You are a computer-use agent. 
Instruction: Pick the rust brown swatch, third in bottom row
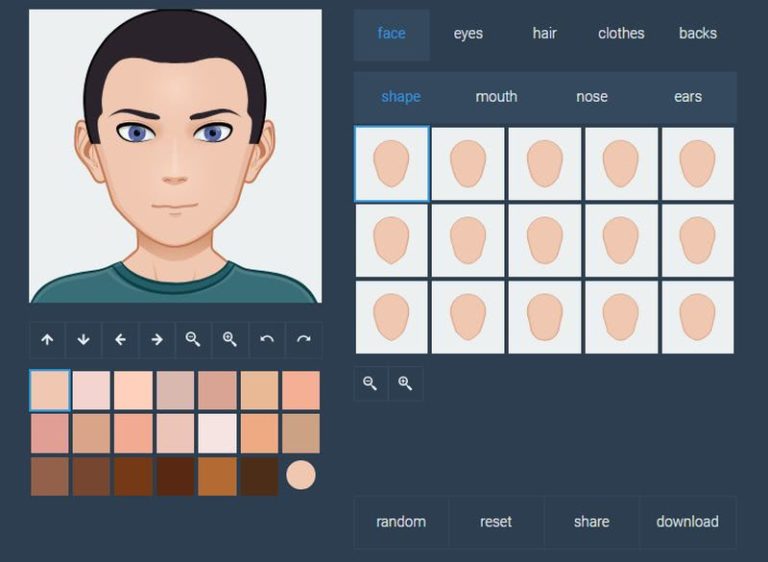(x=133, y=476)
